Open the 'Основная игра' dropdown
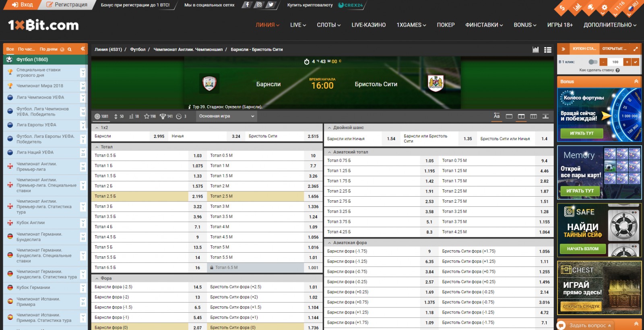The width and height of the screenshot is (644, 330). point(227,116)
